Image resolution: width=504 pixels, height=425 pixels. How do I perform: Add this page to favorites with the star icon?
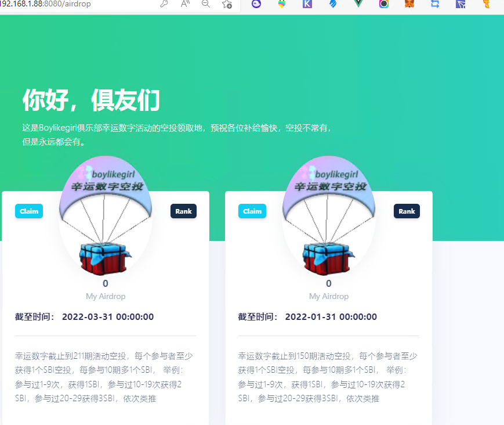227,4
